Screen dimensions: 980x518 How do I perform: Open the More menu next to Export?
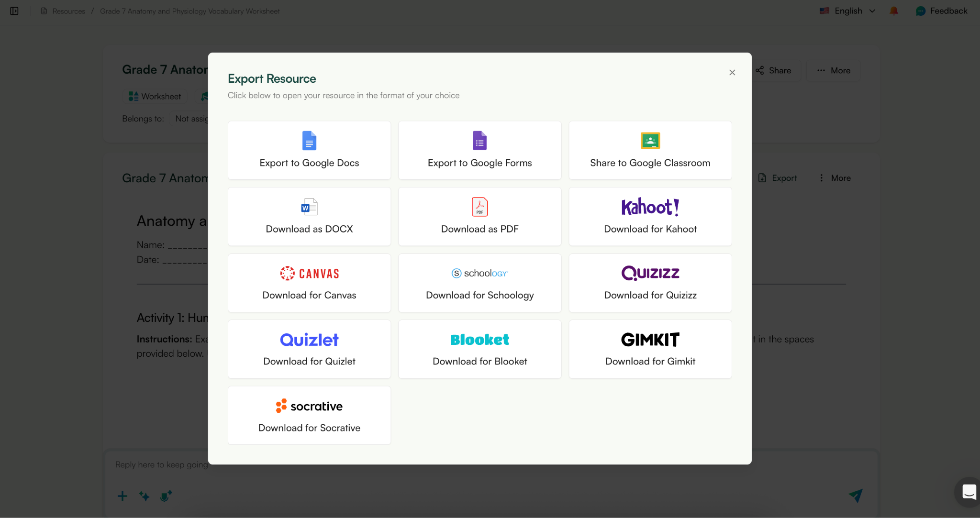pyautogui.click(x=834, y=177)
